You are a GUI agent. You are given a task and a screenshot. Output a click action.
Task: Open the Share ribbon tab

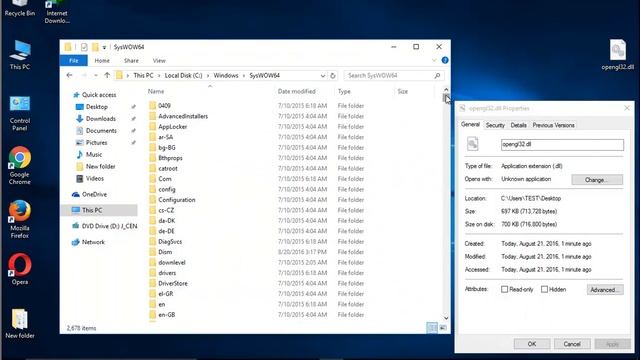(x=131, y=60)
